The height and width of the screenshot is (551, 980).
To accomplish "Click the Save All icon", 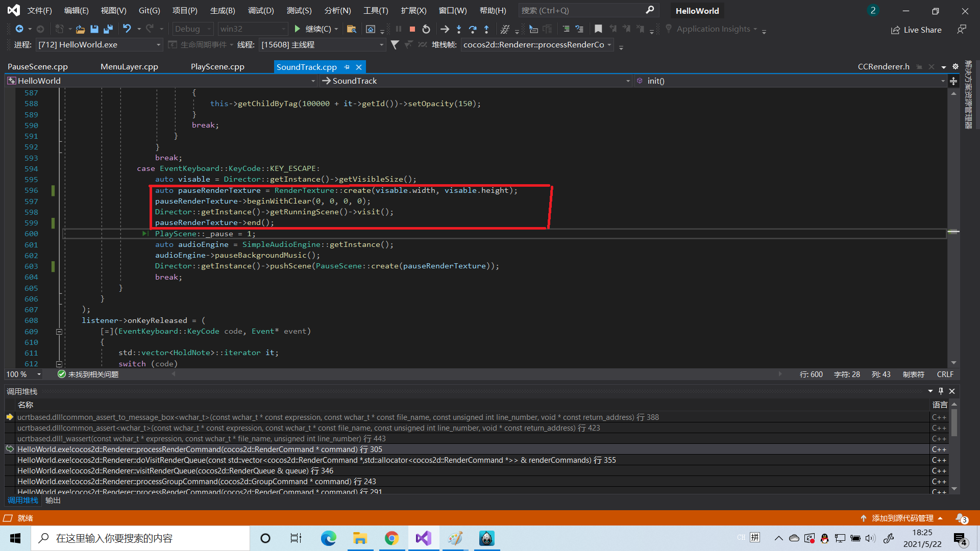I will coord(108,29).
